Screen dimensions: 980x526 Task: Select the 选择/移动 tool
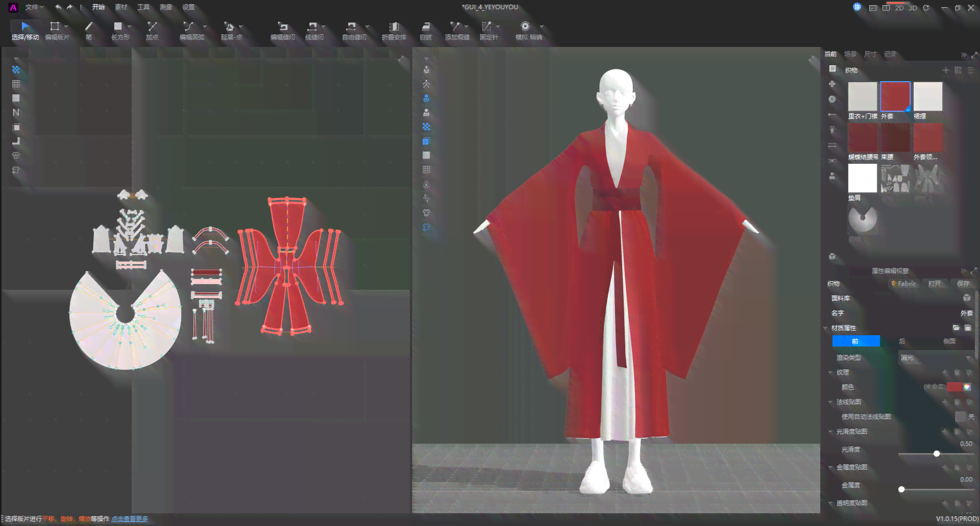tap(25, 31)
